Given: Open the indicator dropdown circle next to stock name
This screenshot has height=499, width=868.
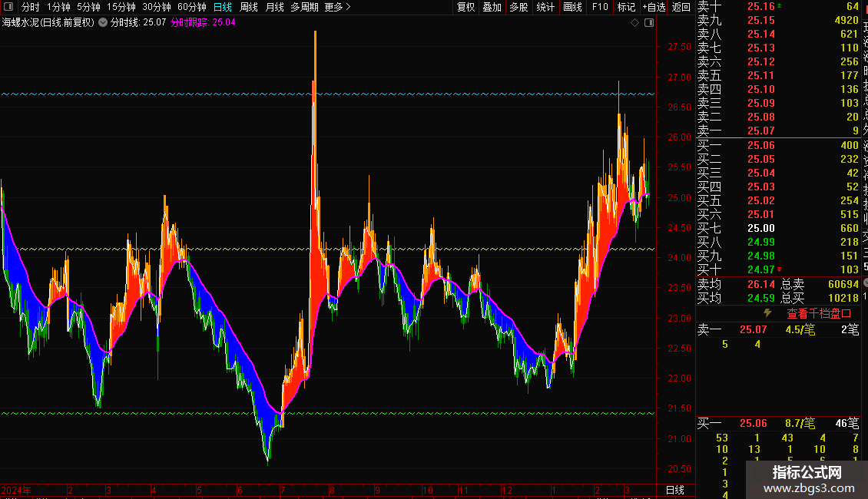Looking at the screenshot, I should (x=103, y=23).
